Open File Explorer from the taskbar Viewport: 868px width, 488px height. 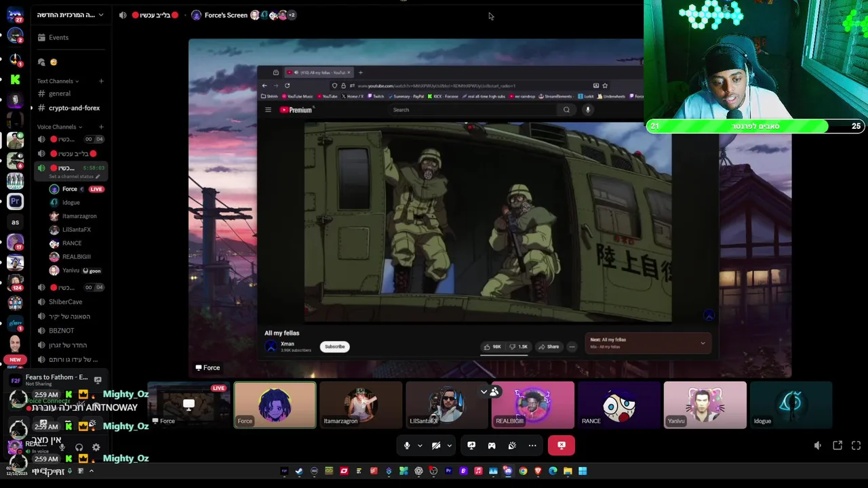(568, 471)
